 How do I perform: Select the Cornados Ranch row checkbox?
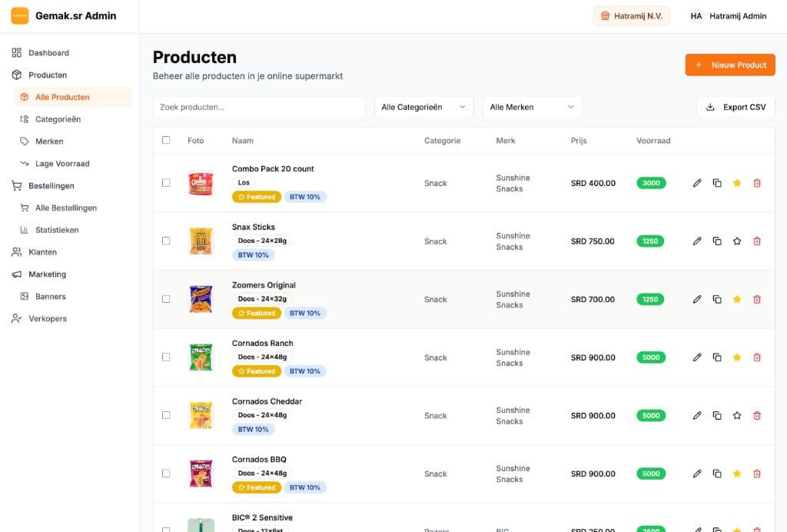click(x=166, y=357)
